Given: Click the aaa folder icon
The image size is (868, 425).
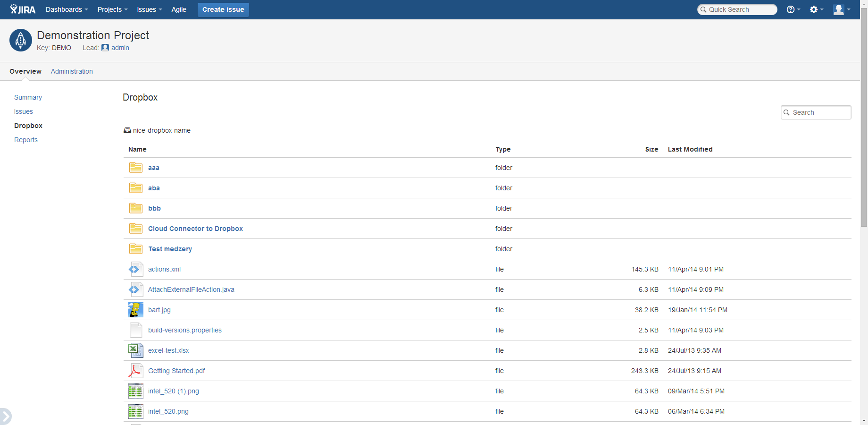Looking at the screenshot, I should (136, 168).
